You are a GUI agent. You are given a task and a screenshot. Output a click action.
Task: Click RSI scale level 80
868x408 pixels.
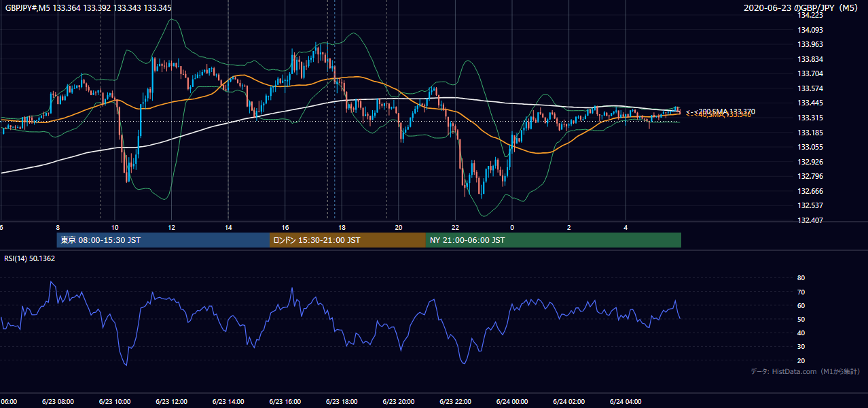(x=801, y=278)
